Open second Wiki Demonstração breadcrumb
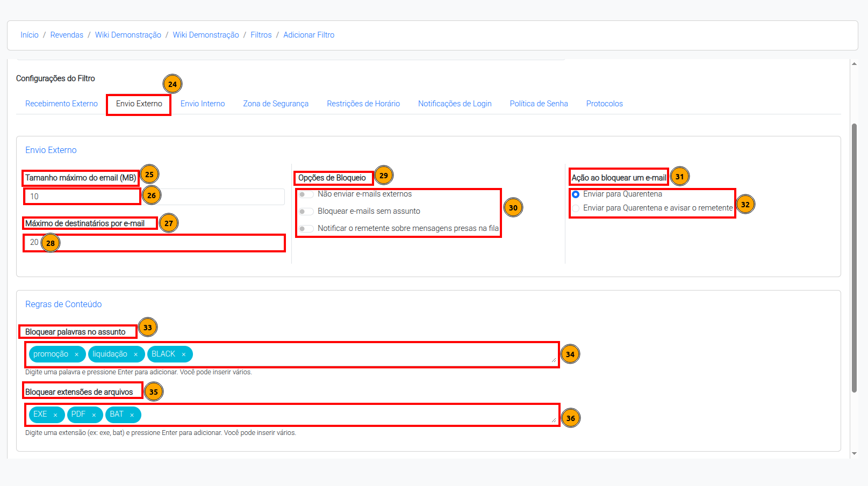The width and height of the screenshot is (868, 486). [x=206, y=35]
